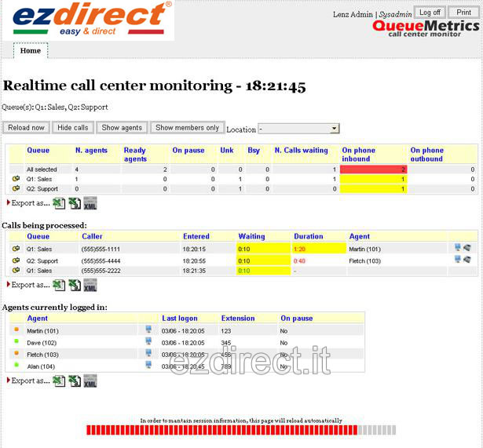Click Lenz Admin user name
Image resolution: width=483 pixels, height=448 pixels.
click(x=353, y=14)
